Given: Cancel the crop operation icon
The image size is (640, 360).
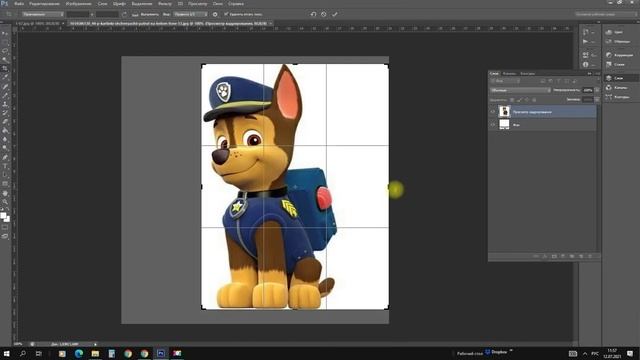Looking at the screenshot, I should click(x=324, y=14).
